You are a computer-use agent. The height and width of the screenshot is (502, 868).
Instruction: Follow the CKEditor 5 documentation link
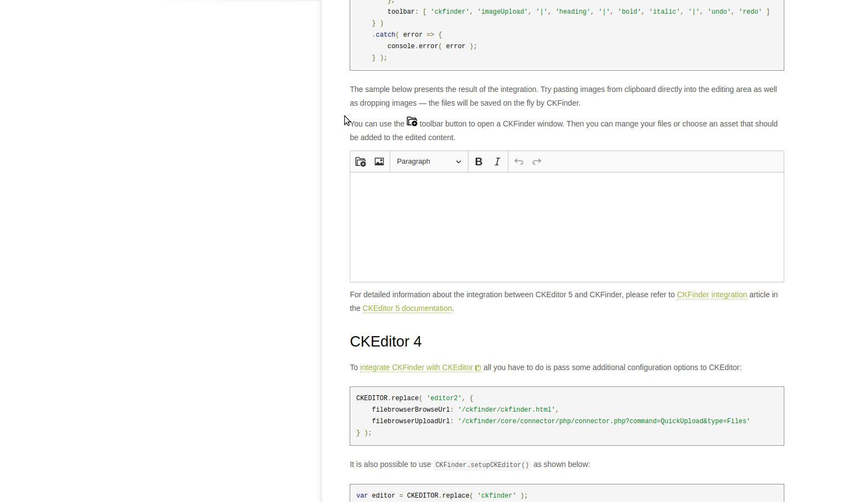(x=407, y=308)
